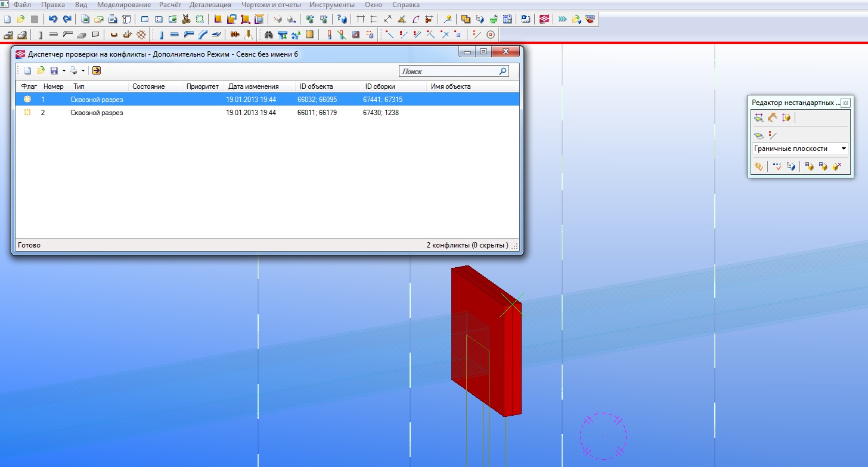Image resolution: width=868 pixels, height=467 pixels.
Task: Expand the Граничные плоскости dropdown
Action: click(844, 149)
